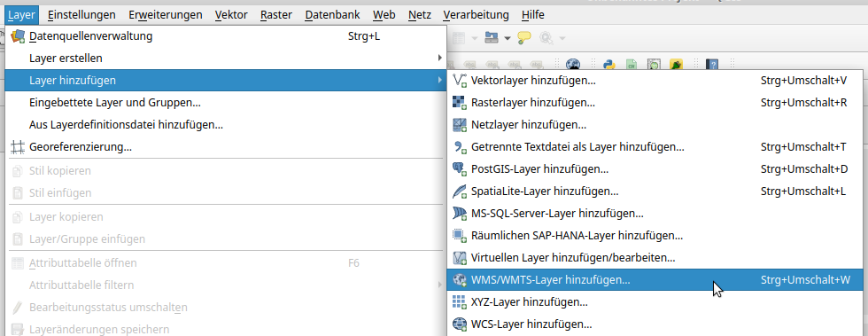
Task: Open the Vektor menu
Action: click(231, 15)
